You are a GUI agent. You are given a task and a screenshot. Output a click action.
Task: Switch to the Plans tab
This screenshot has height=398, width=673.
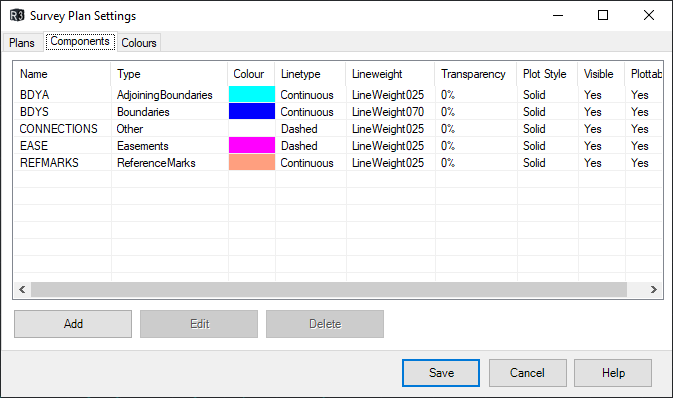pyautogui.click(x=22, y=43)
